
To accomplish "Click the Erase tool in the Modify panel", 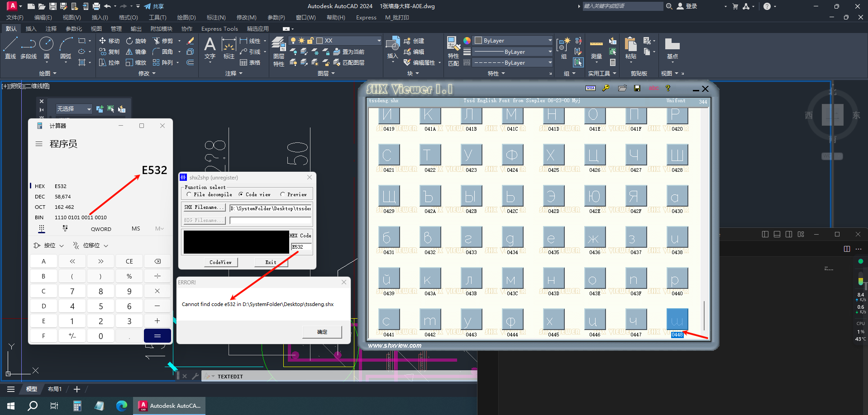I will 191,41.
